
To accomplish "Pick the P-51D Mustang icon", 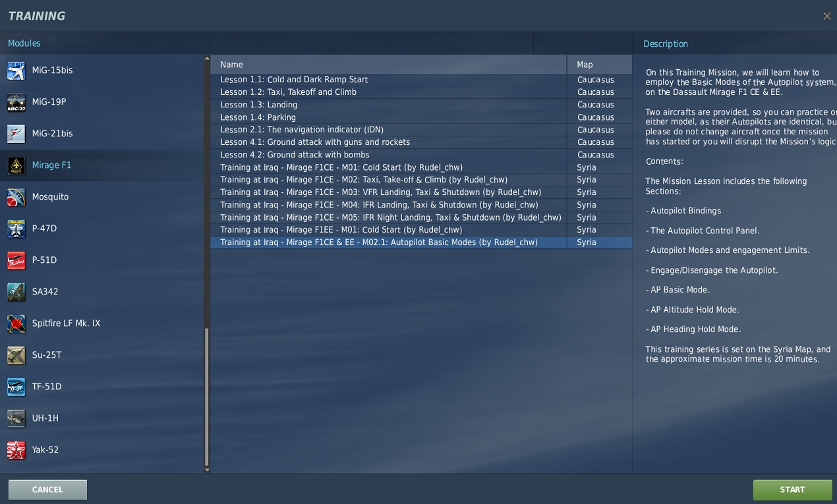I will pos(16,260).
